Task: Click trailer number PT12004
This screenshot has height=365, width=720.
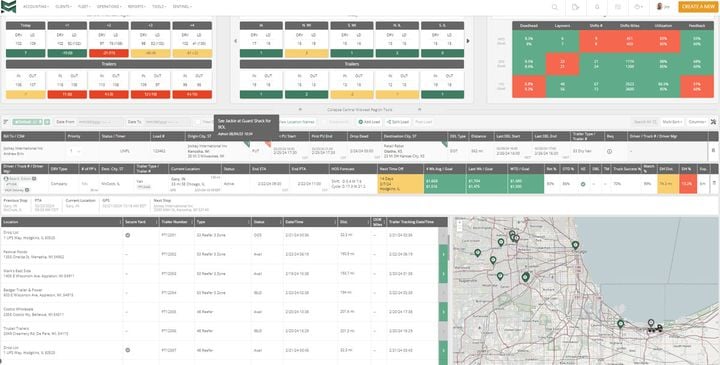Action: click(x=168, y=292)
